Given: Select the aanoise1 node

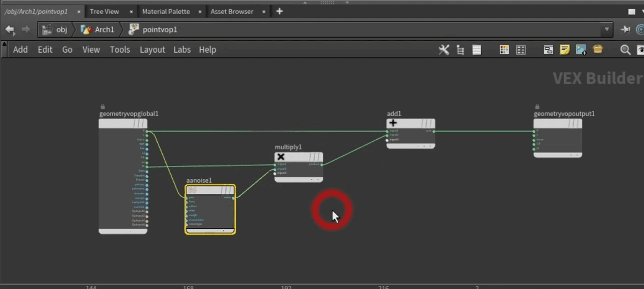Looking at the screenshot, I should point(210,209).
